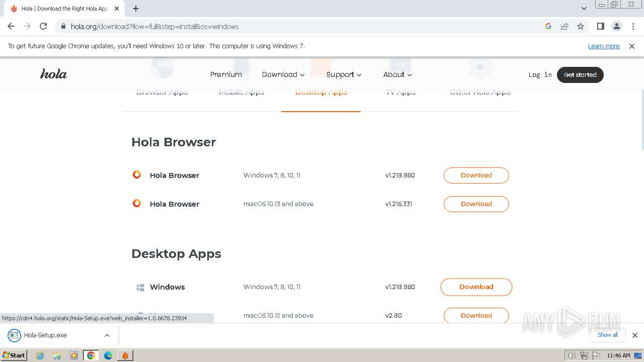Download Hola Browser for Windows
Image resolution: width=644 pixels, height=362 pixels.
pos(476,175)
